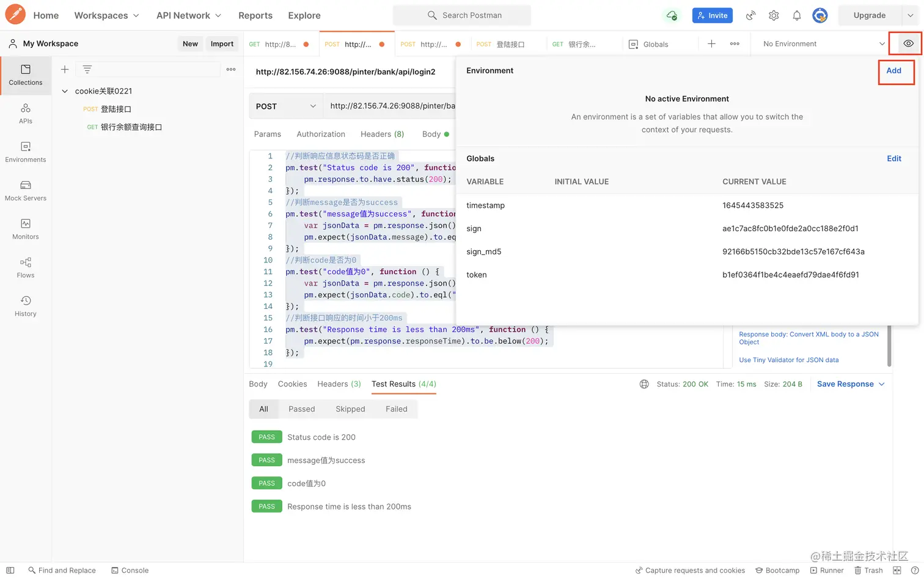Click the Invite button
Image resolution: width=924 pixels, height=578 pixels.
pyautogui.click(x=712, y=15)
